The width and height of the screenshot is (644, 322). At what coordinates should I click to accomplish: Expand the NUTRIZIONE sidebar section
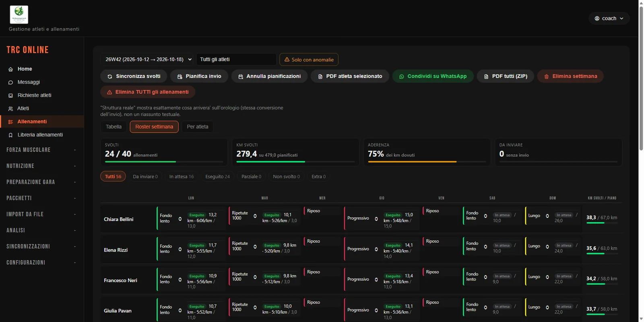click(42, 166)
